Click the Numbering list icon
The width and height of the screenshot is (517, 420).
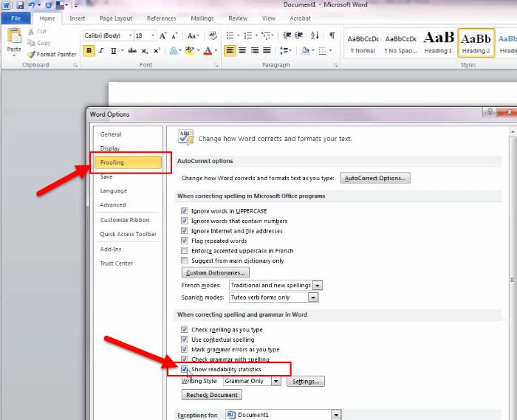(248, 35)
